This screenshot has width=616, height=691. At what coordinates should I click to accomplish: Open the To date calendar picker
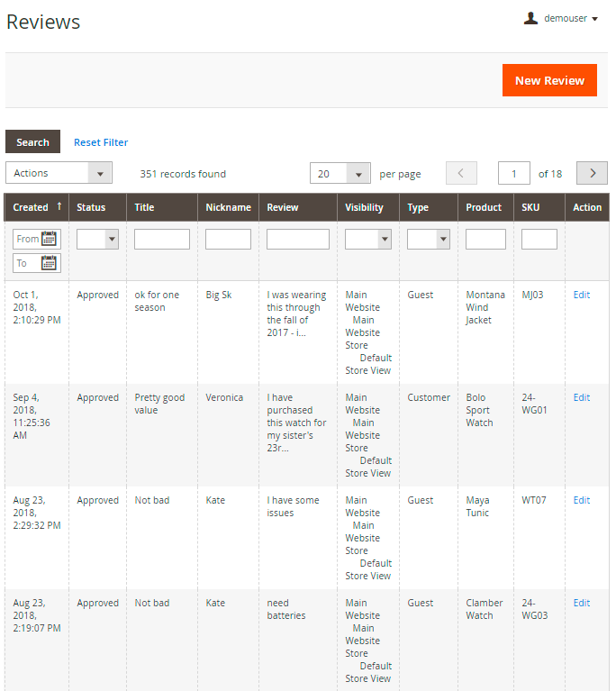(x=50, y=263)
